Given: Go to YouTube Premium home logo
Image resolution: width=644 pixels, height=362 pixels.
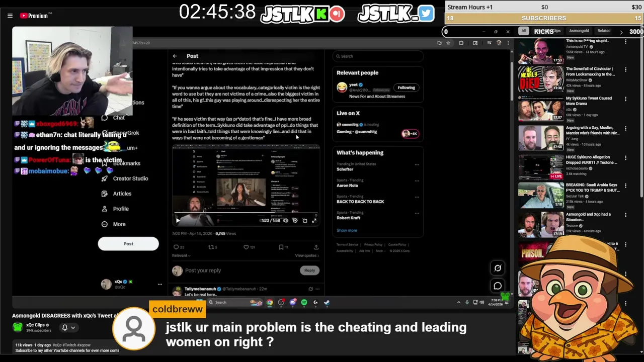Looking at the screenshot, I should [35, 16].
